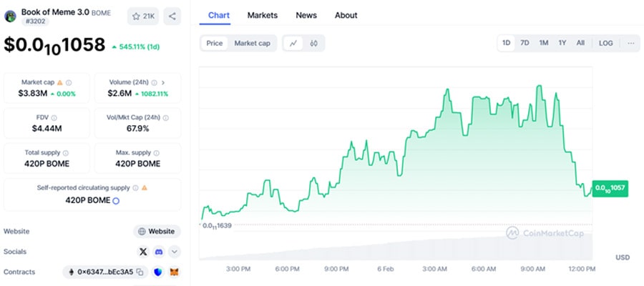The image size is (644, 286).
Task: Copy the contract address using copy icon
Action: pos(140,272)
